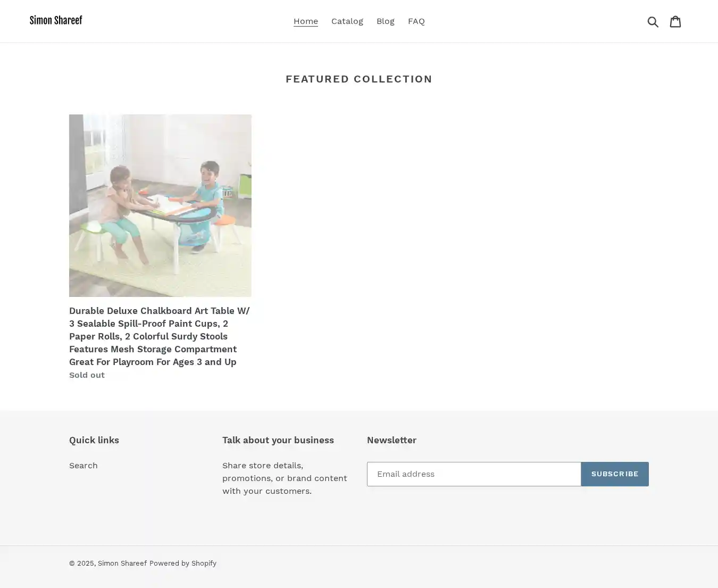The height and width of the screenshot is (588, 718).
Task: Click the Talk about your business heading
Action: [278, 440]
